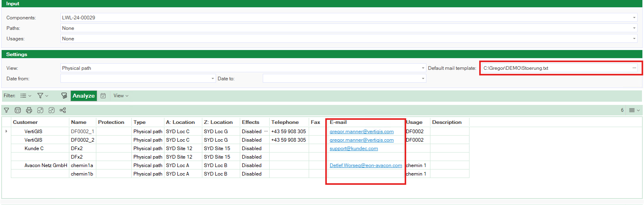This screenshot has height=205, width=644.
Task: Browse for the default mail template file
Action: pyautogui.click(x=634, y=68)
